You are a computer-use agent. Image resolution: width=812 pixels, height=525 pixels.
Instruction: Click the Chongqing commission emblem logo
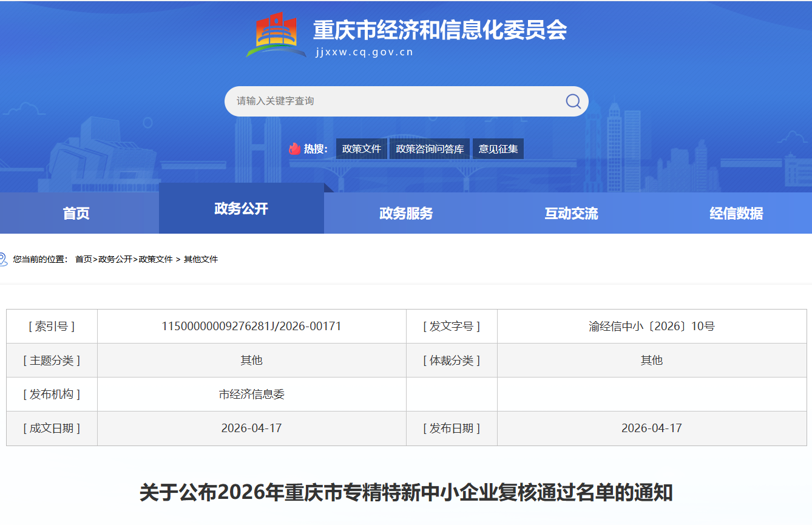click(275, 35)
